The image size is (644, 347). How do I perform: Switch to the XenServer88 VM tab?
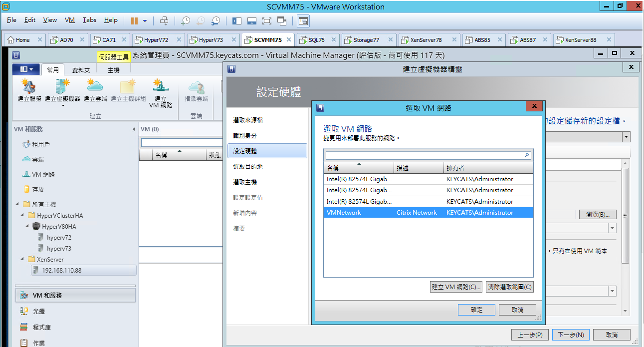(x=581, y=40)
